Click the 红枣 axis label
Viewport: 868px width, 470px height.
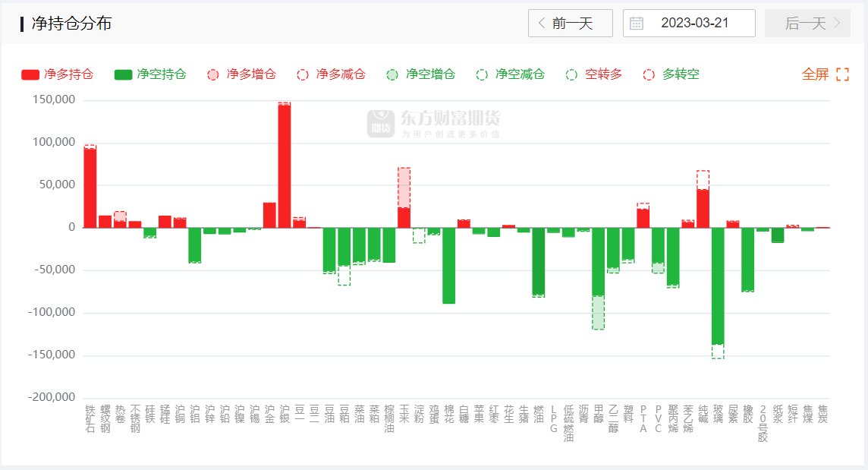pos(493,414)
